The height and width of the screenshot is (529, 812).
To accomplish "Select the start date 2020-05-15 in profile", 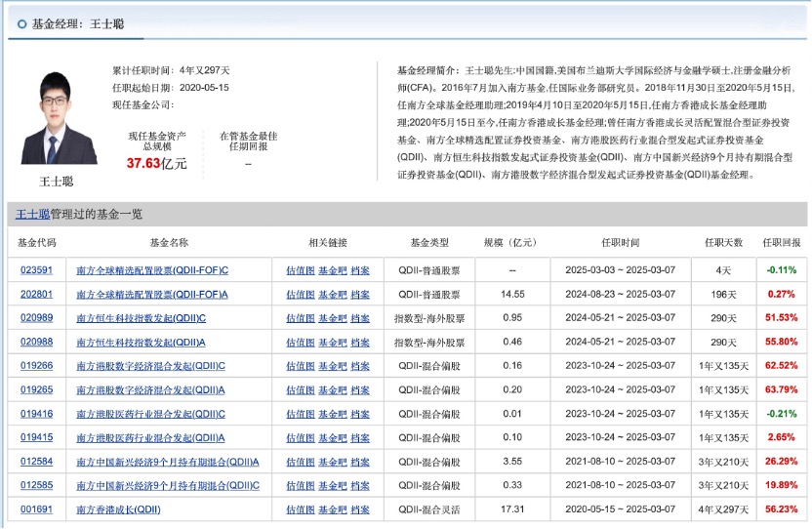I will tap(204, 88).
